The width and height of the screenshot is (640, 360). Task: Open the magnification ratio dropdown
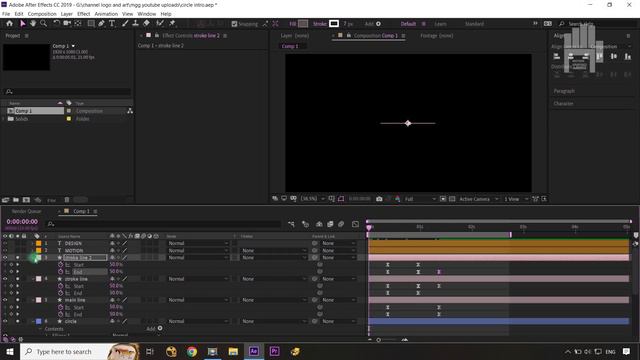[x=313, y=199]
